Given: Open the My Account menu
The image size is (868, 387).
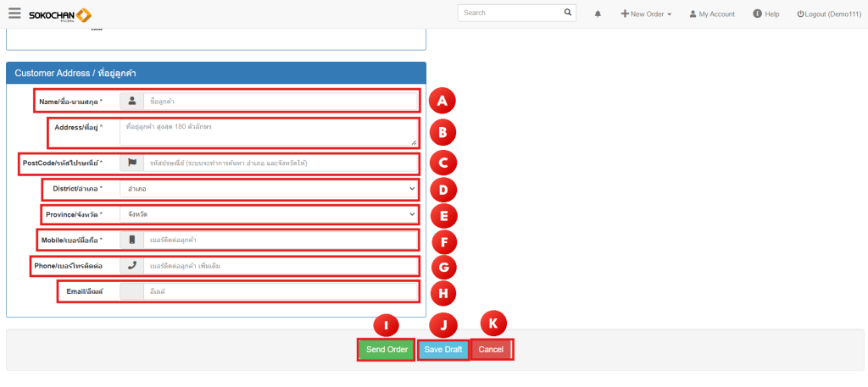Looking at the screenshot, I should click(711, 14).
